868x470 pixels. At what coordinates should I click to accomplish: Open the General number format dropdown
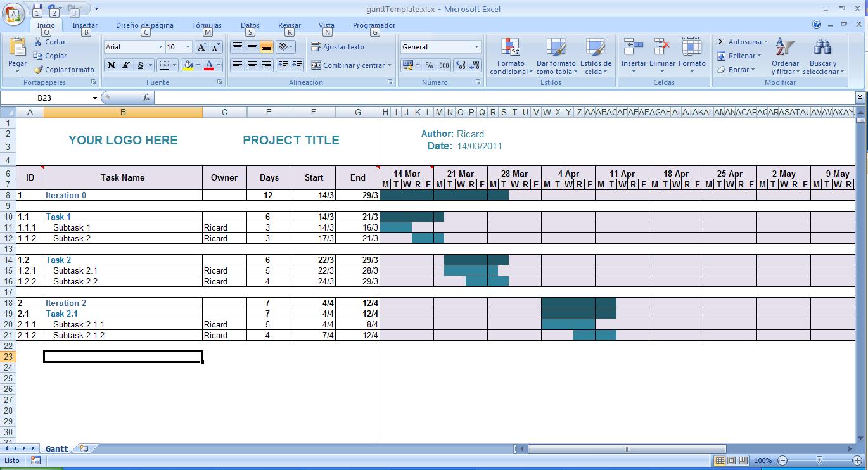478,46
